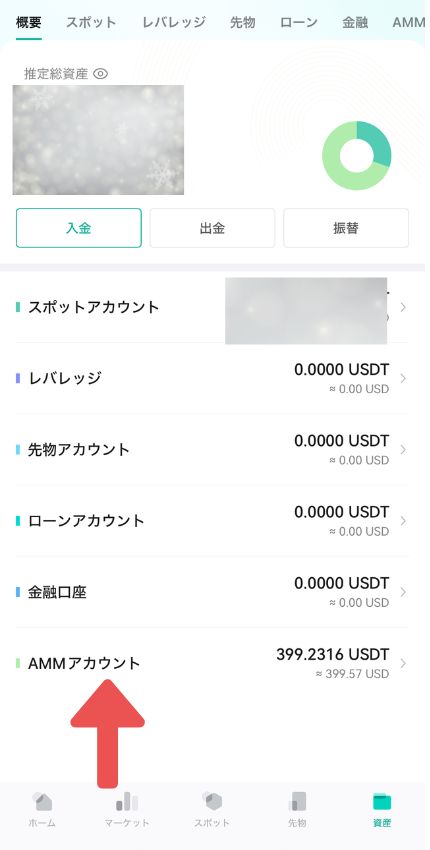The width and height of the screenshot is (430, 850).
Task: Select the AMMアカウント row label
Action: (84, 663)
